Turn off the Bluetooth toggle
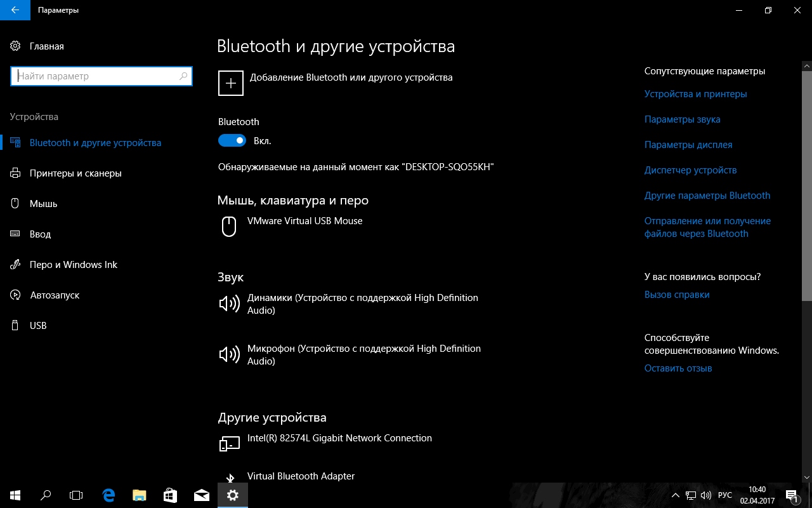Screen dimensions: 812x508 pos(232,140)
